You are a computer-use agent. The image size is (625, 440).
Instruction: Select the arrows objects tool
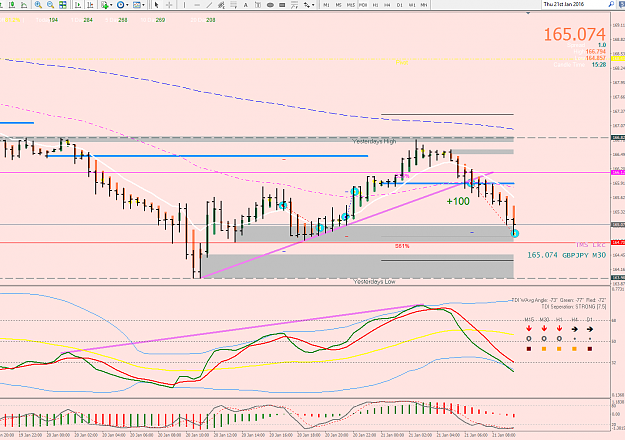click(307, 5)
